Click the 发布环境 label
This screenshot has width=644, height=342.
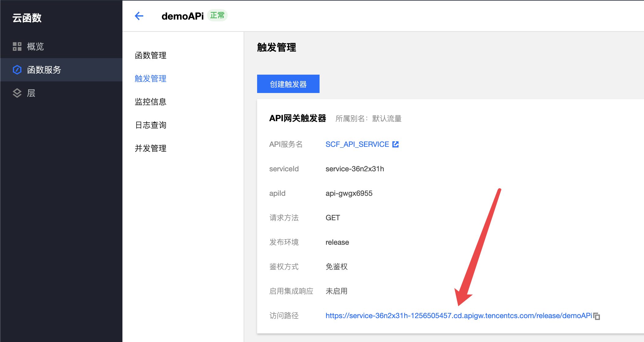click(284, 242)
